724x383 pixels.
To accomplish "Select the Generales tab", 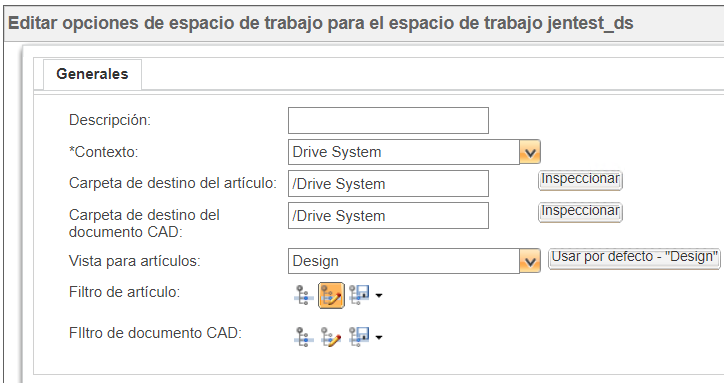I will coord(92,74).
